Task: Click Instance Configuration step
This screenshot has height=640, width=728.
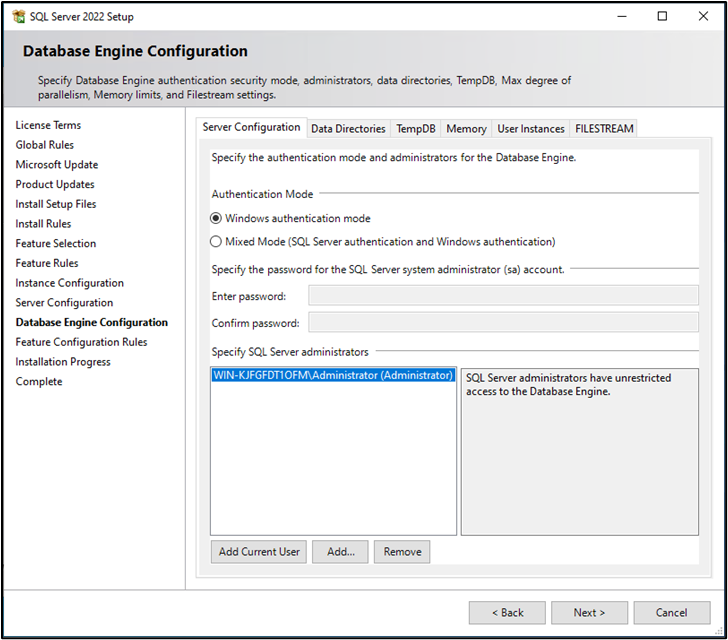Action: click(70, 283)
